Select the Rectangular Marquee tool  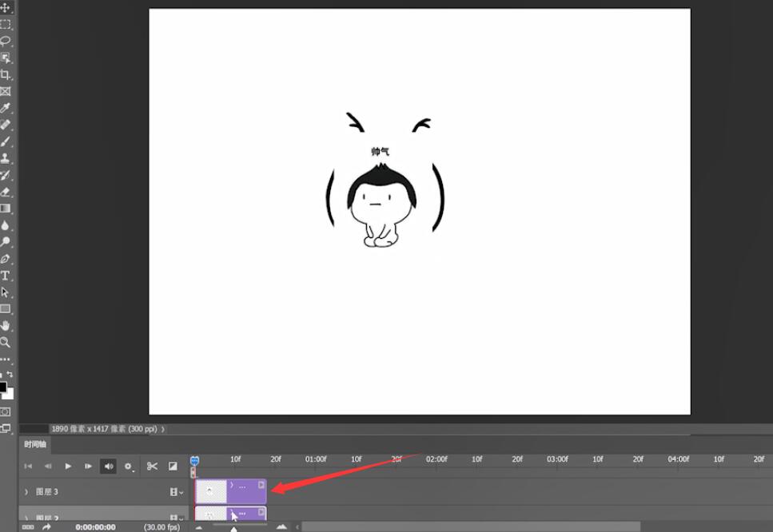6,24
